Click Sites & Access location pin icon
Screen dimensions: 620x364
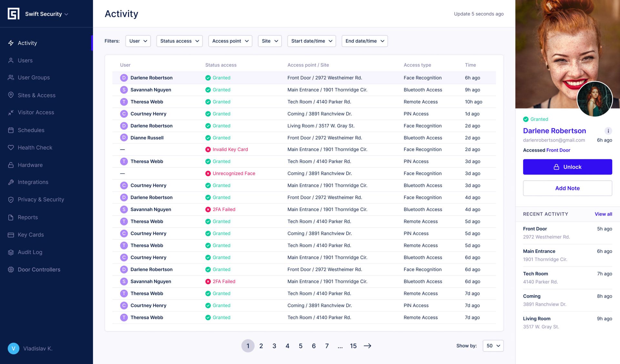tap(11, 95)
